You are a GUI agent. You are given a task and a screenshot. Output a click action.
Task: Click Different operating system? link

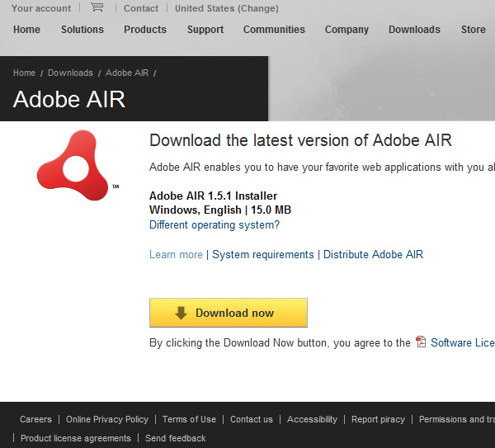(214, 224)
